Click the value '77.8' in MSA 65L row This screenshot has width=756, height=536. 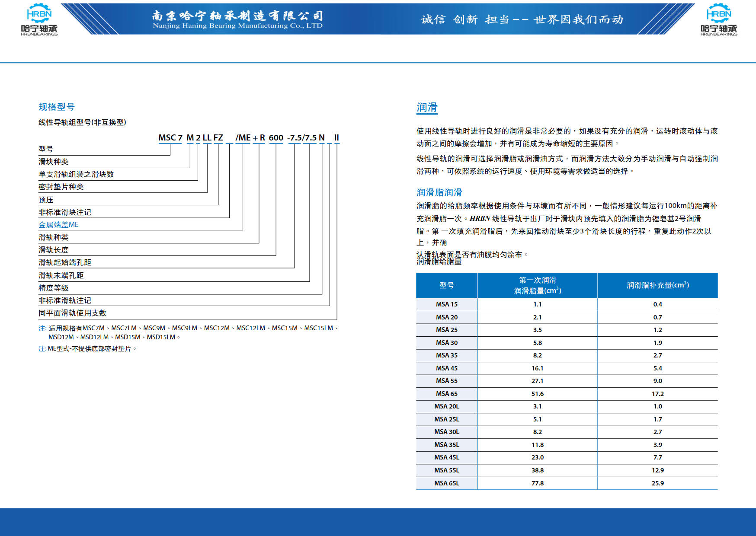click(538, 483)
